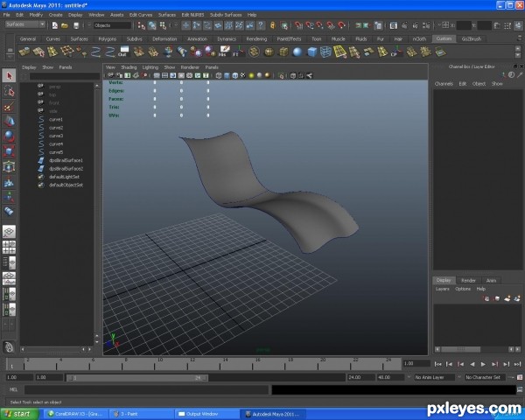This screenshot has width=525, height=420.
Task: Open the Edit NURBS menu
Action: pyautogui.click(x=192, y=15)
